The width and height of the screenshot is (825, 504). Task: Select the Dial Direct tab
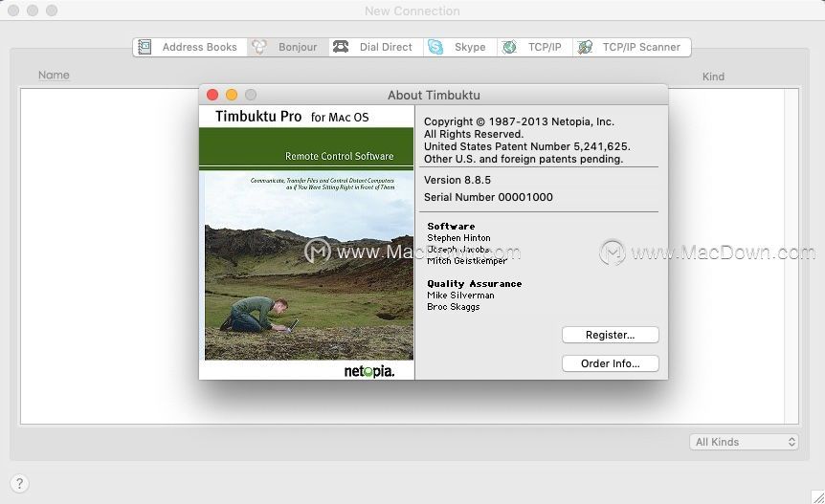[376, 47]
